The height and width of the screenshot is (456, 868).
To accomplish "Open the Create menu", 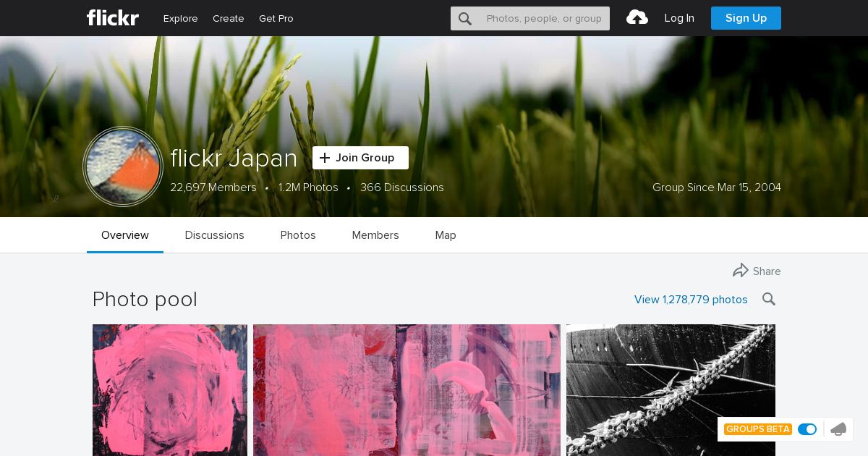I will (x=229, y=18).
